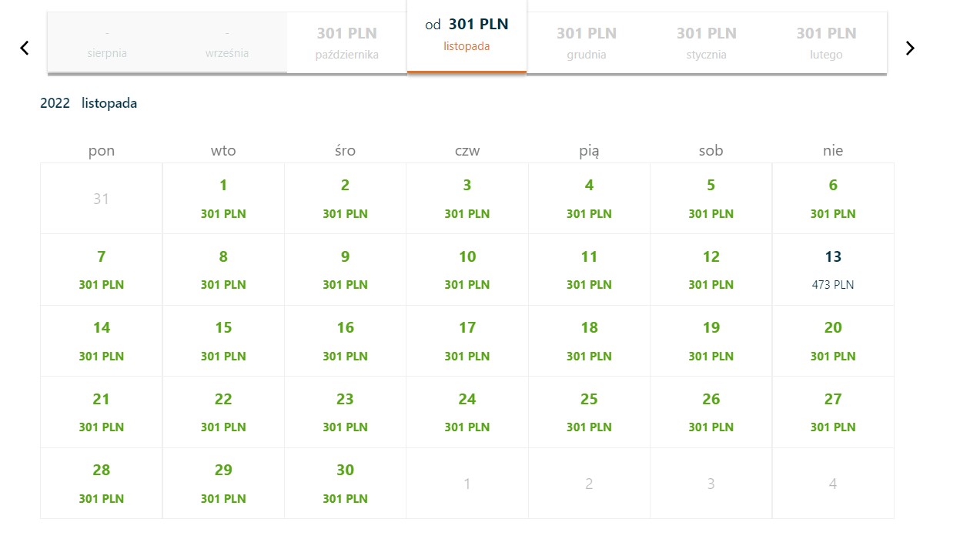
Task: Choose Monday November 7
Action: click(102, 270)
